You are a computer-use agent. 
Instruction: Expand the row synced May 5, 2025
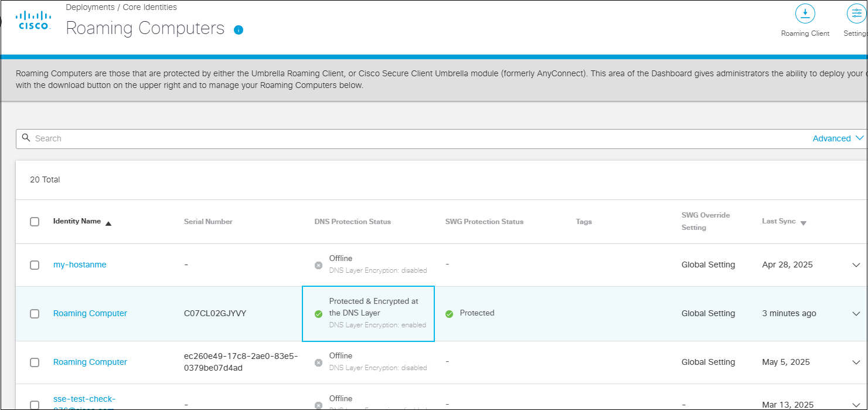point(856,362)
